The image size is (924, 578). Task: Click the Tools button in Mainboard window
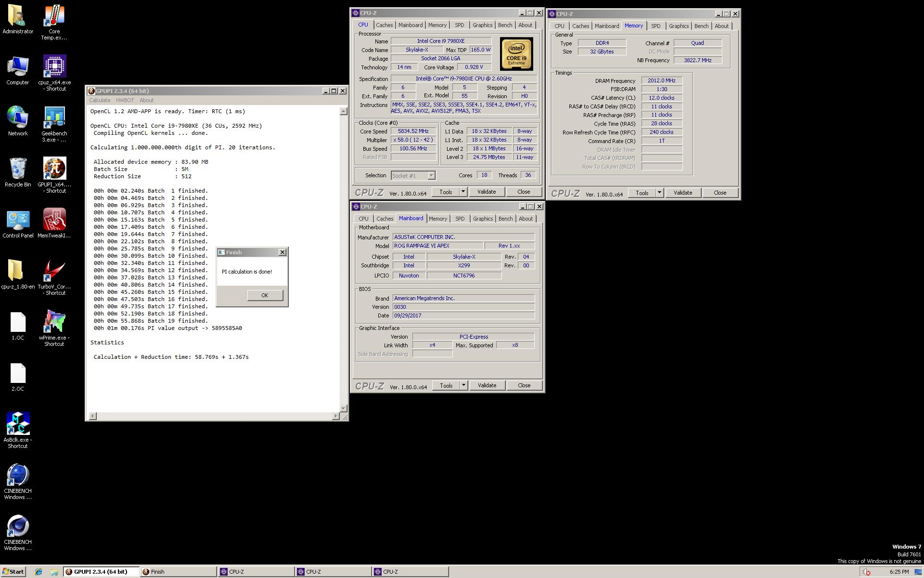(x=446, y=385)
